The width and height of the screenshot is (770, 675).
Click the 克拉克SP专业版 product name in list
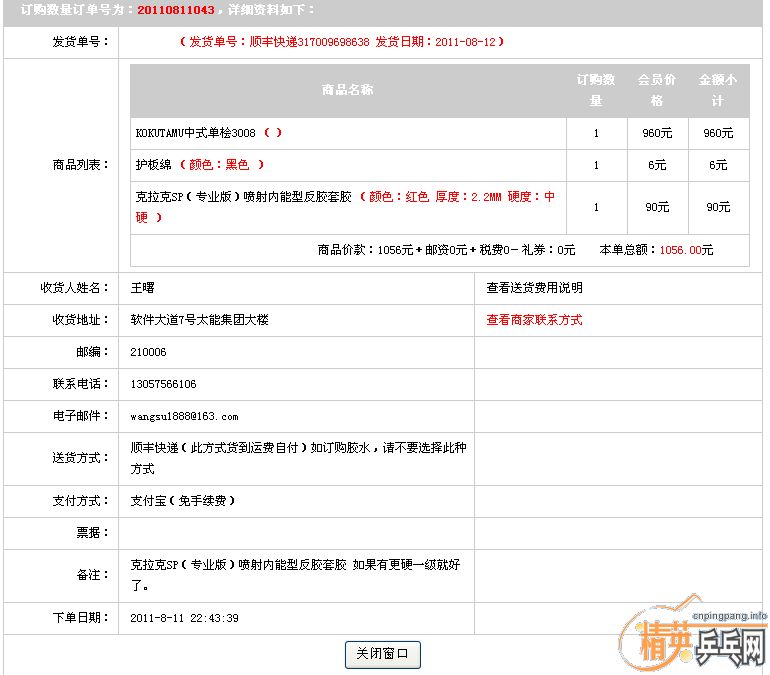coord(244,197)
